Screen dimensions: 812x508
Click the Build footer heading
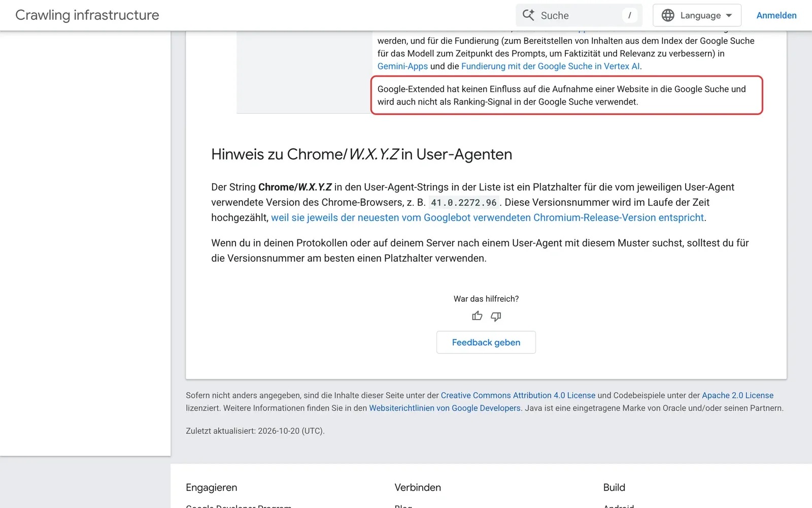(614, 488)
